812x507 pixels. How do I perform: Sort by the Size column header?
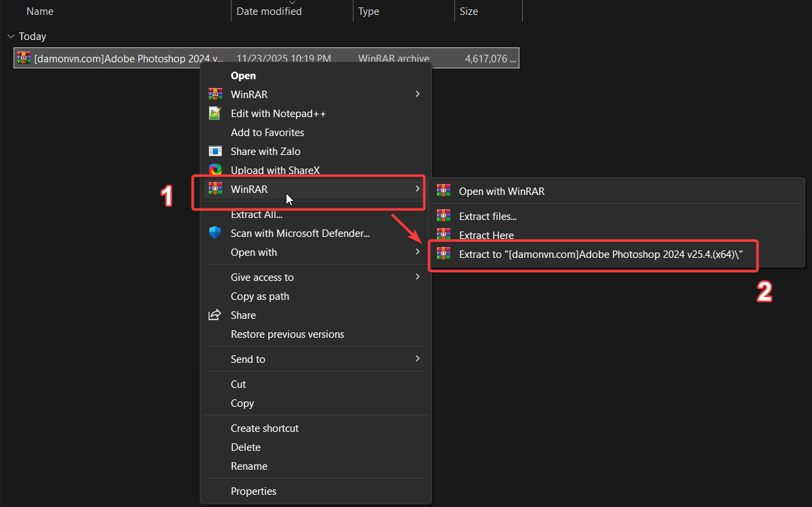coord(469,12)
